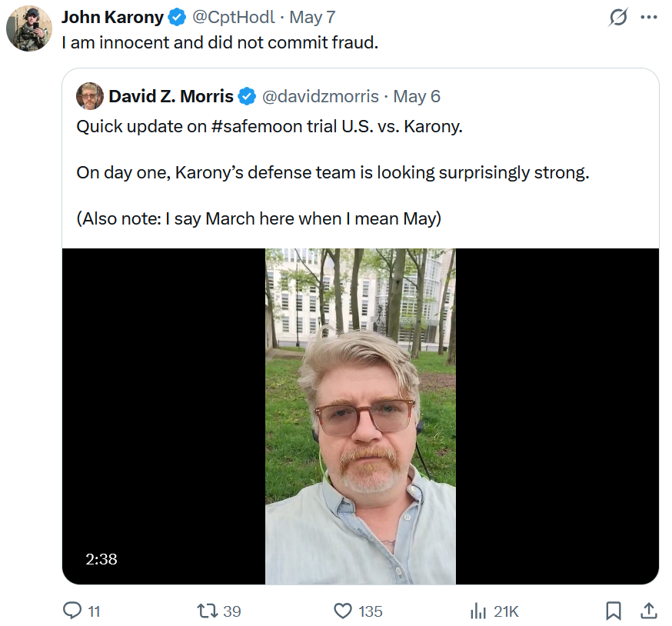Viewport: 672px width, 626px height.
Task: Open John Karony's profile picture
Action: click(28, 28)
